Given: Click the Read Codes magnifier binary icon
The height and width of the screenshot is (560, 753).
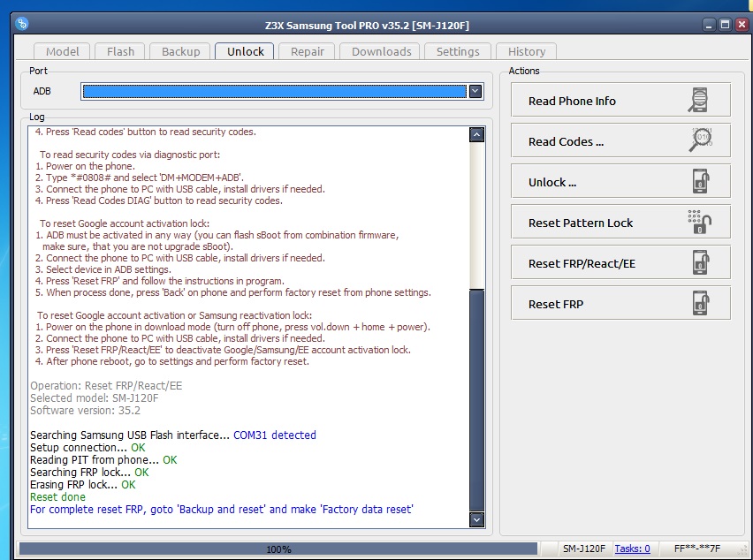Looking at the screenshot, I should (701, 140).
